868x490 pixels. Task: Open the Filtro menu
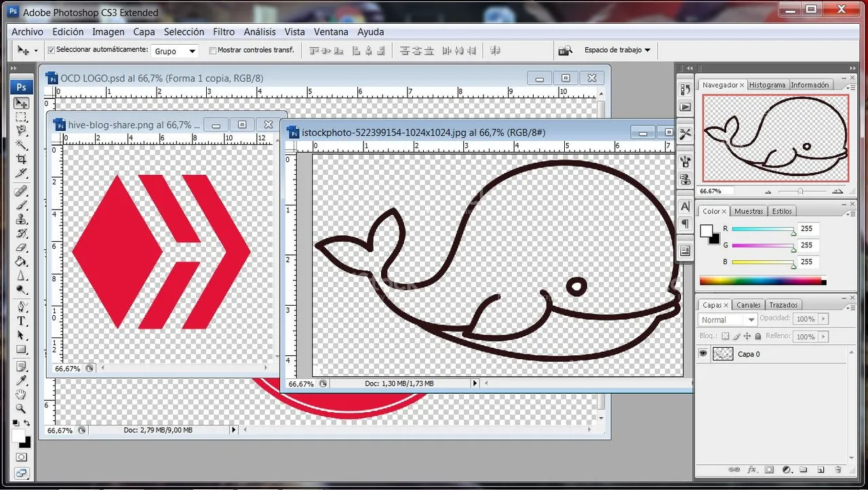point(224,32)
